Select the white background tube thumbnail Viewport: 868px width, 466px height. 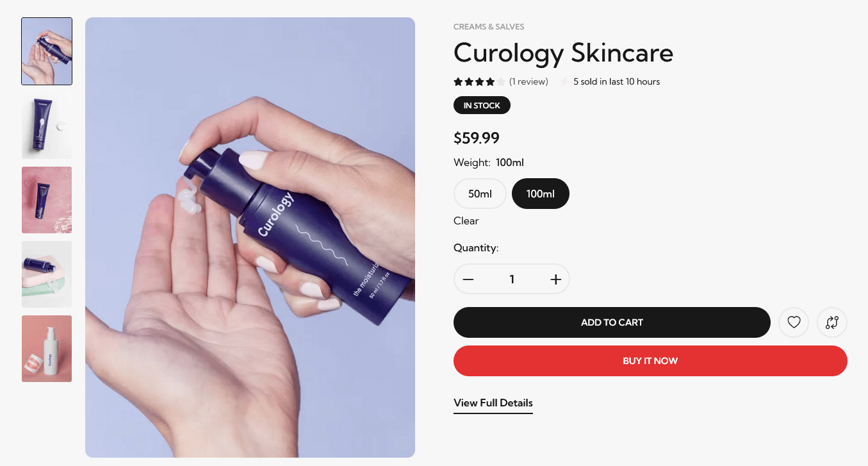47,126
